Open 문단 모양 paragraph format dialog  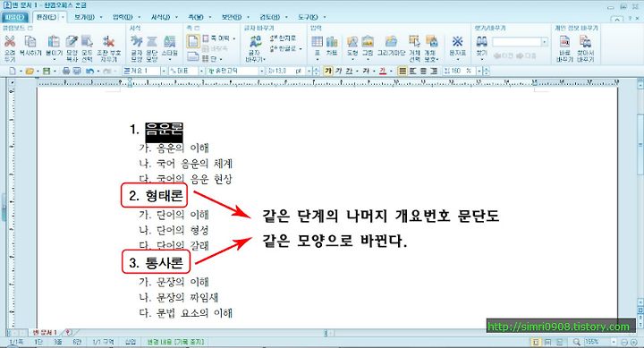pos(152,41)
